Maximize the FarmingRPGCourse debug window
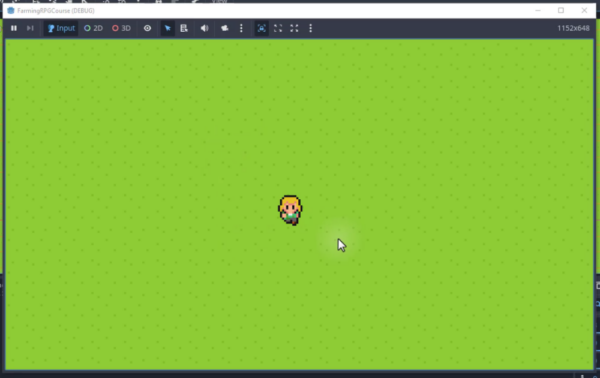Screen dimensions: 600x378 pos(561,11)
